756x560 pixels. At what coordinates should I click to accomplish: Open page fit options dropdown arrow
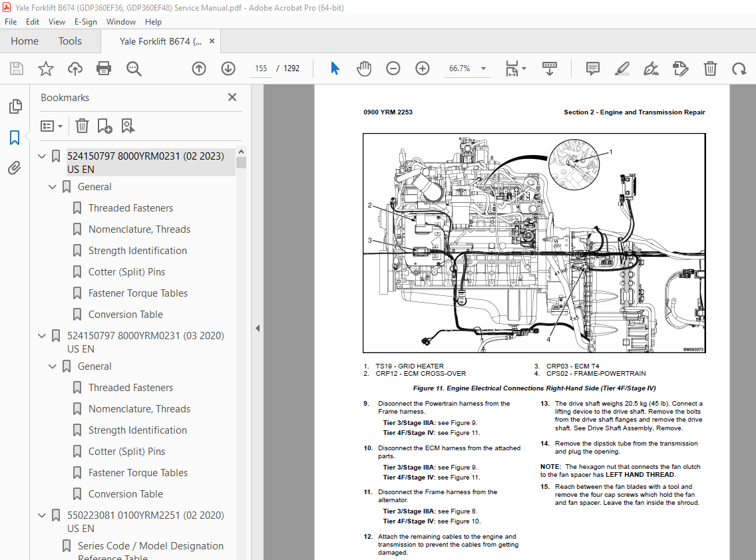click(524, 69)
